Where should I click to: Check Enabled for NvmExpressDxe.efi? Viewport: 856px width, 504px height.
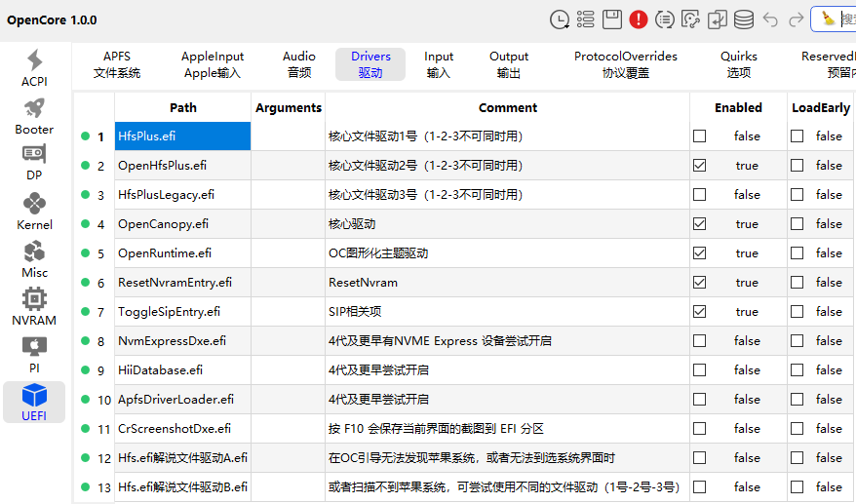point(699,341)
